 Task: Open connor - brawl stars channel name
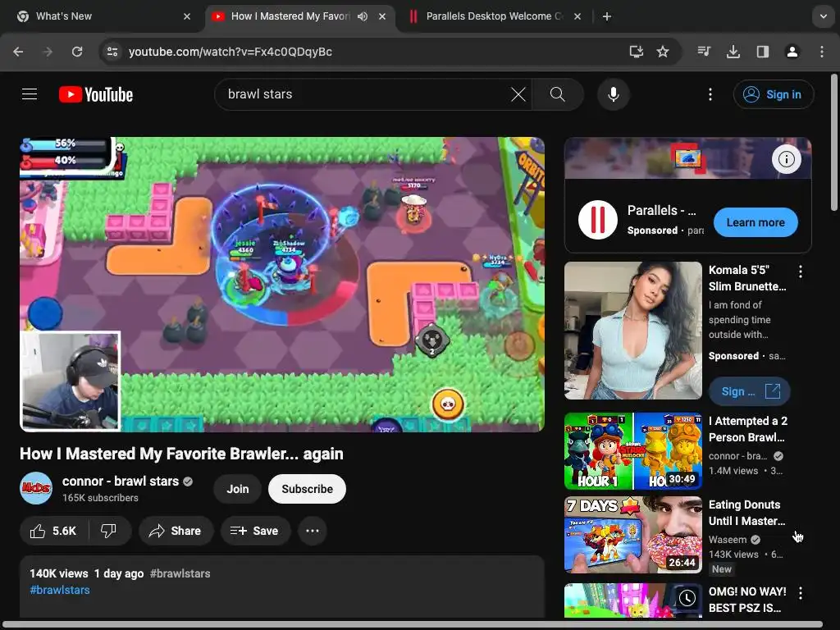[x=121, y=481]
